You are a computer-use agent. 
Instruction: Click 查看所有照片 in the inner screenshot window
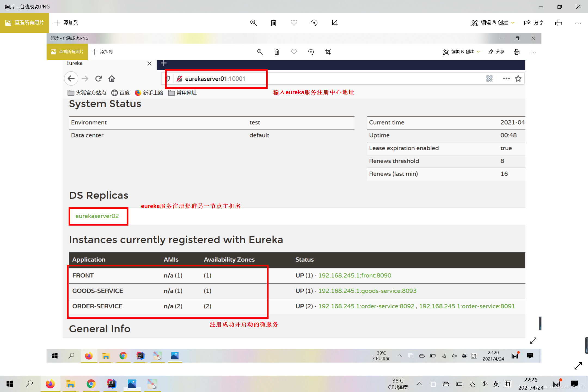[x=67, y=52]
